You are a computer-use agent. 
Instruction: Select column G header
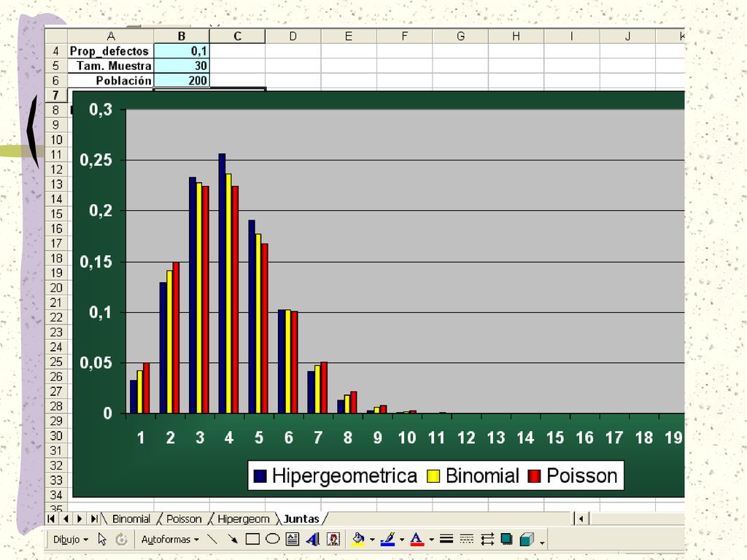pos(460,36)
